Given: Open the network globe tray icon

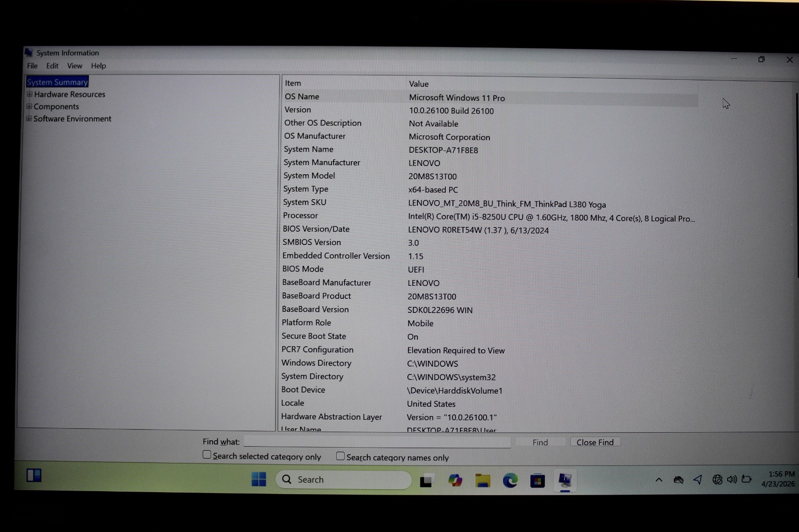Looking at the screenshot, I should (x=717, y=480).
